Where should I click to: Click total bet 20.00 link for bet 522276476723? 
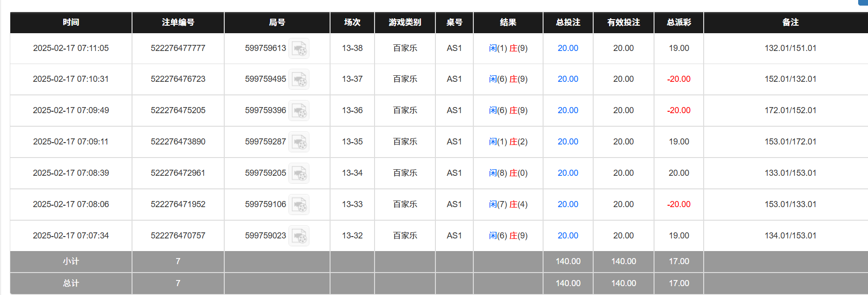click(x=567, y=79)
